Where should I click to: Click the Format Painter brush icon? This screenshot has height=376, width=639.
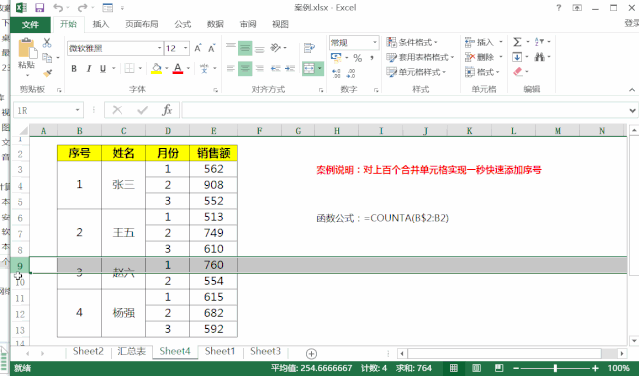[47, 73]
